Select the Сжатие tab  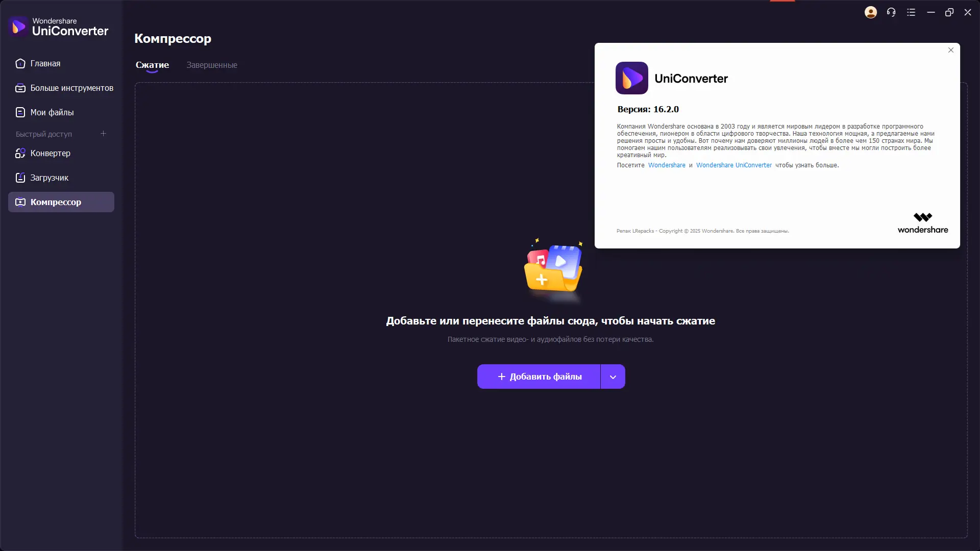(x=152, y=65)
